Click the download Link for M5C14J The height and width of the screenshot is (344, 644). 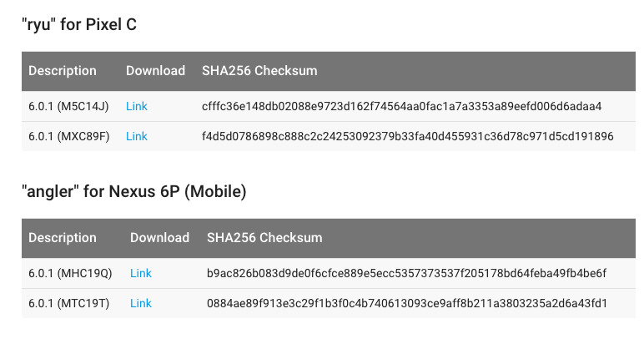(136, 106)
